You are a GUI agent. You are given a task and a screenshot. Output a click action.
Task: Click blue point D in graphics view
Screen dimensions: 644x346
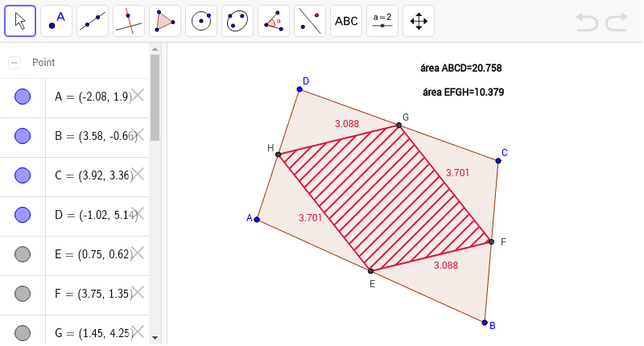[x=299, y=89]
